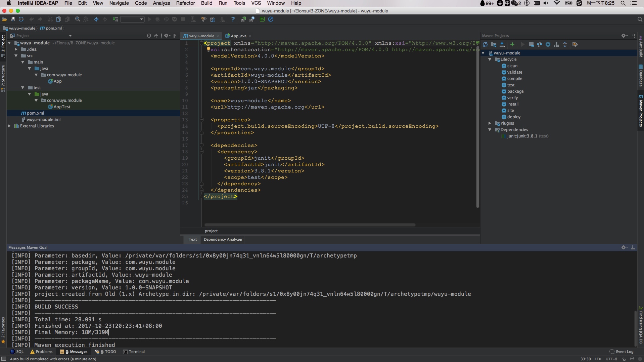Click Execute Maven Goal icon
The height and width of the screenshot is (362, 644).
pyautogui.click(x=531, y=44)
